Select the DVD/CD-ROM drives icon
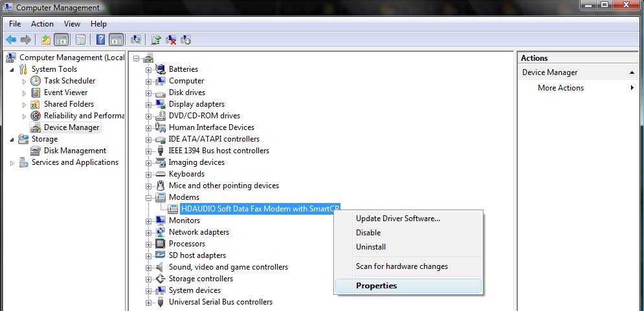The height and width of the screenshot is (311, 644). click(x=160, y=116)
